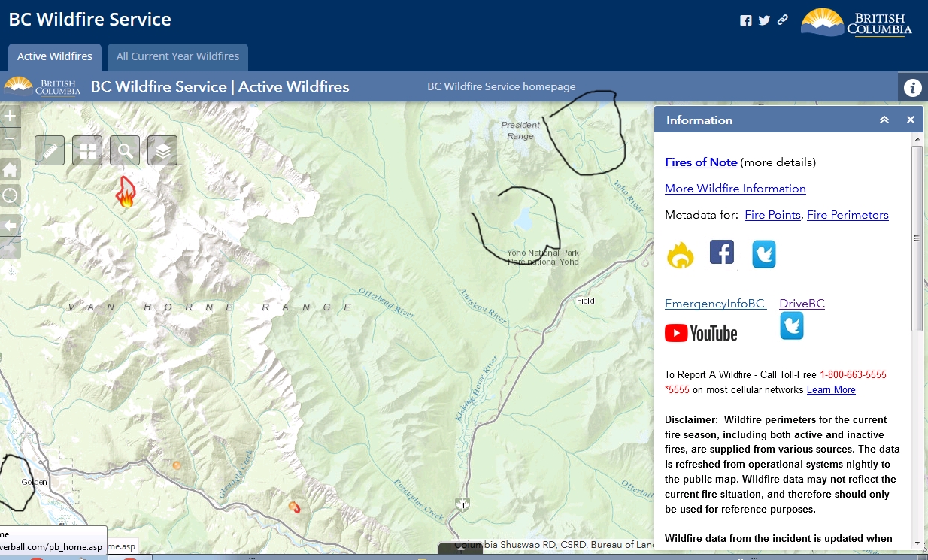Click the Twitter bird icon below DriveBC
928x560 pixels.
pos(791,325)
